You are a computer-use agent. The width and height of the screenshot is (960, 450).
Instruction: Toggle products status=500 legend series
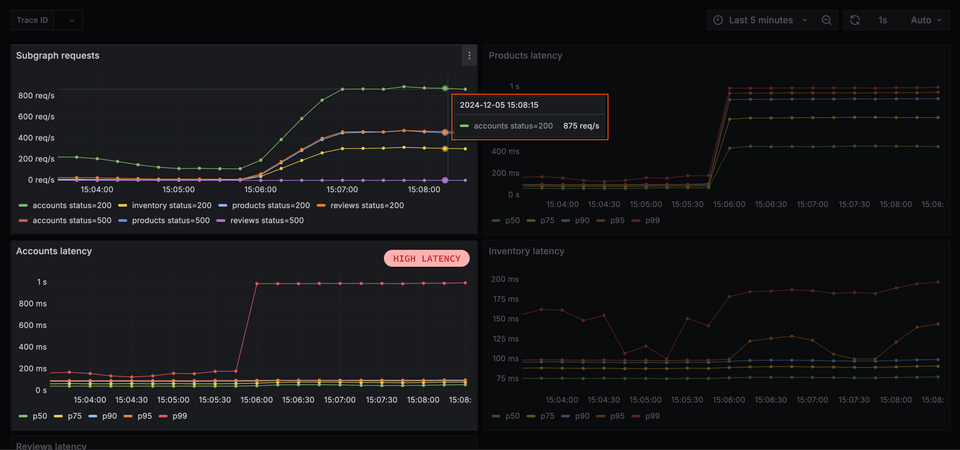(x=164, y=220)
